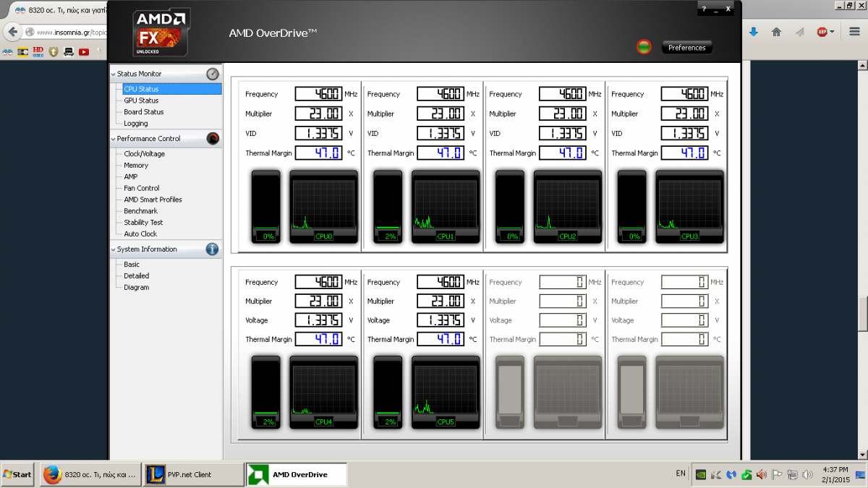The height and width of the screenshot is (488, 868).
Task: Open the Firefox hamburger menu
Action: click(x=855, y=32)
